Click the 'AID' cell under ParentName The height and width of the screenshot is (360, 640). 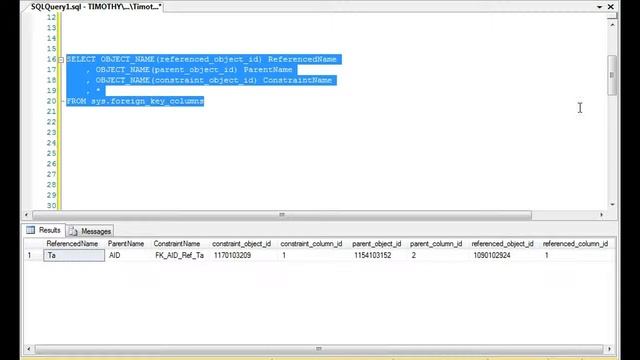[128, 256]
